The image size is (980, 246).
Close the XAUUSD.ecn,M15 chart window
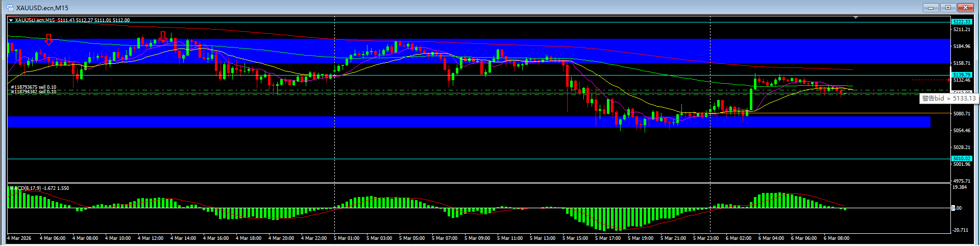[965, 8]
